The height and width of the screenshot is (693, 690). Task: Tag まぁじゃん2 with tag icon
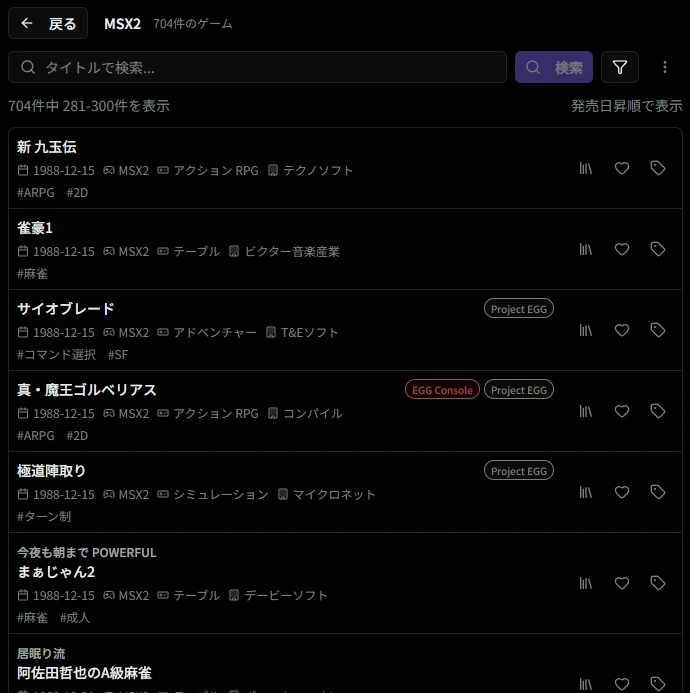pyautogui.click(x=658, y=583)
